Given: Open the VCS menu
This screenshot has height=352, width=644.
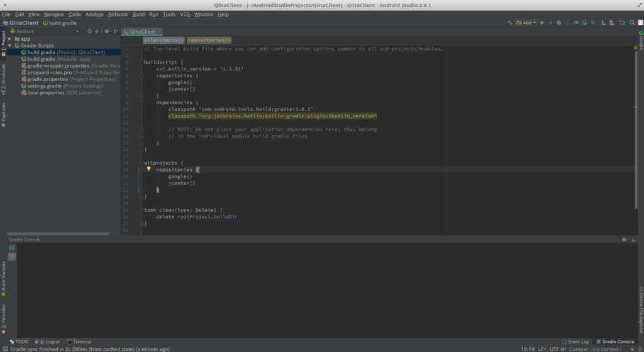Looking at the screenshot, I should [185, 14].
